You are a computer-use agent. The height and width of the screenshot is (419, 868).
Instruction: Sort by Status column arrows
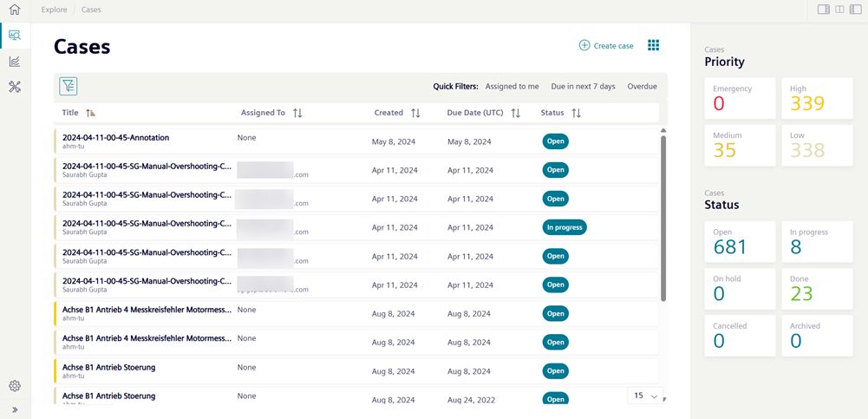tap(577, 113)
